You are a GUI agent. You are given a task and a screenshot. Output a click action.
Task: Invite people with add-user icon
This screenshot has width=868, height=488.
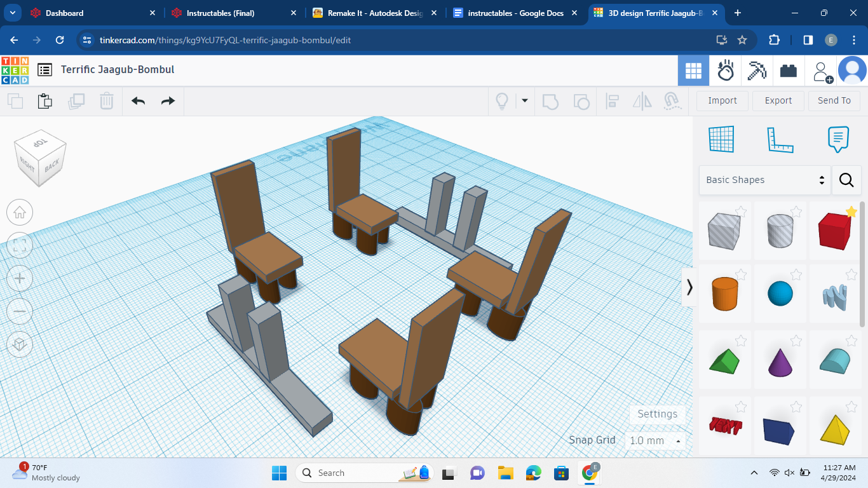822,71
